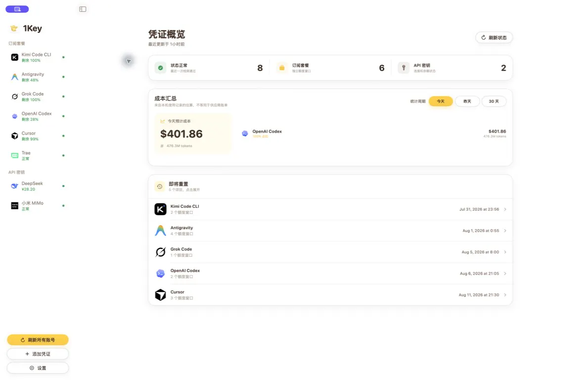This screenshot has width=588, height=380.
Task: Click the API 密钥 key icon
Action: [404, 68]
